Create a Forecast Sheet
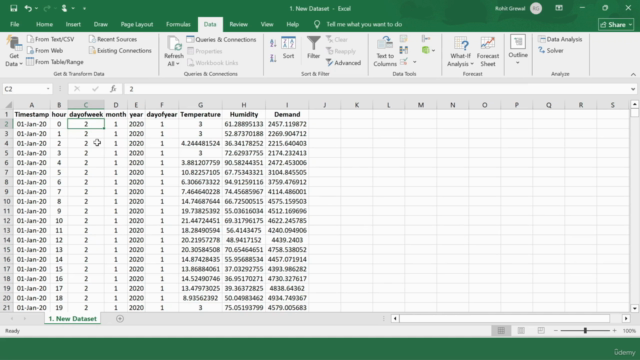 click(x=488, y=51)
